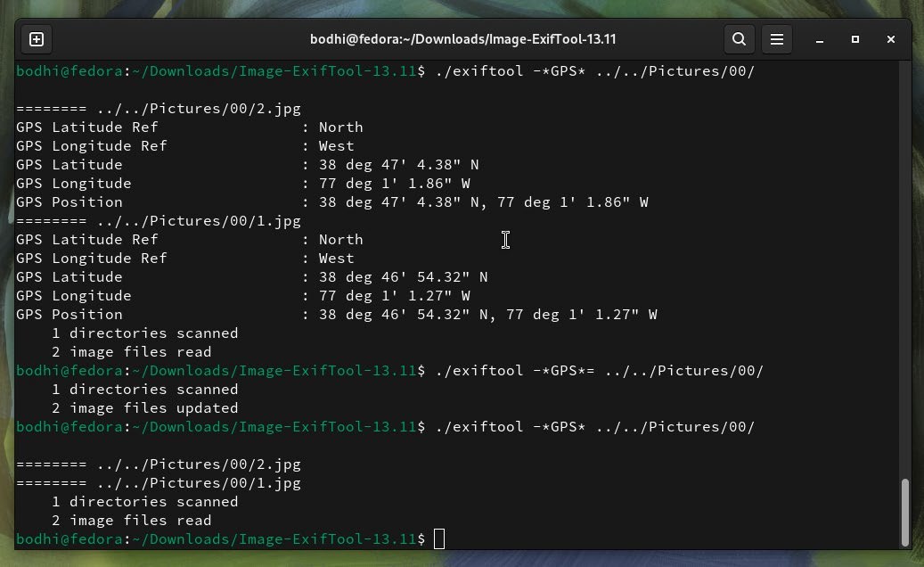
Task: Click 'North' in the 2.jpg Latitude Ref row
Action: (340, 127)
